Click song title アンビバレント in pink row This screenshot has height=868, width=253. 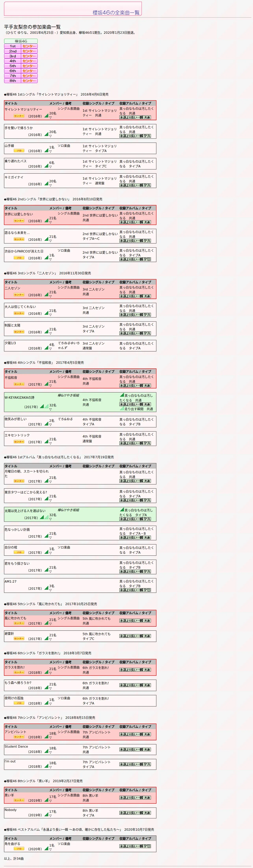pos(15,732)
